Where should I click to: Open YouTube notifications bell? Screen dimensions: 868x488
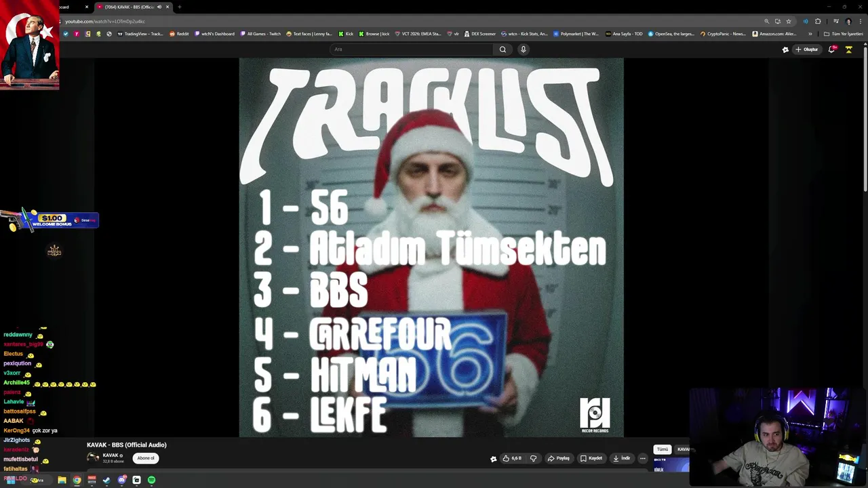[831, 49]
